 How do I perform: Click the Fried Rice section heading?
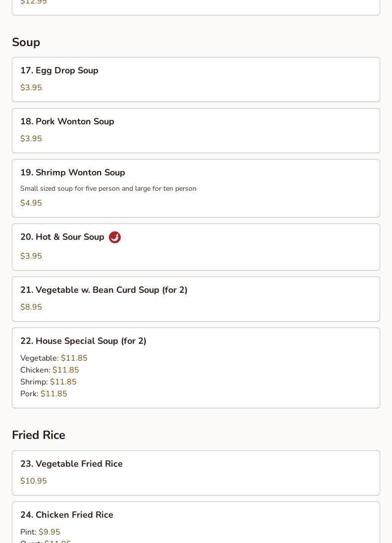39,435
